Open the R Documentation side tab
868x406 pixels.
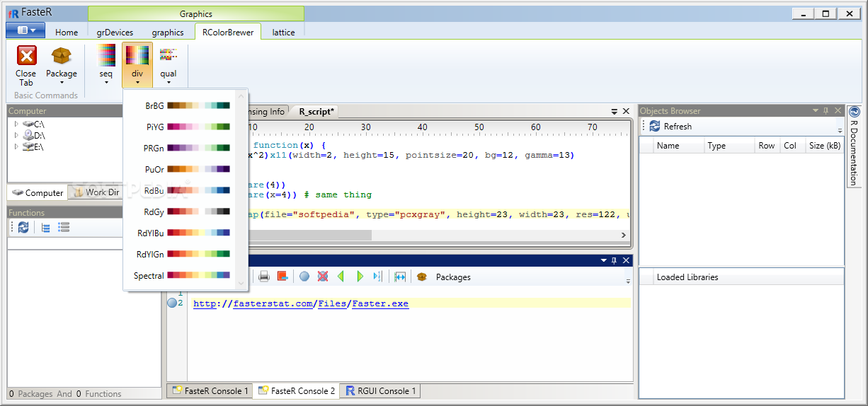(x=854, y=146)
